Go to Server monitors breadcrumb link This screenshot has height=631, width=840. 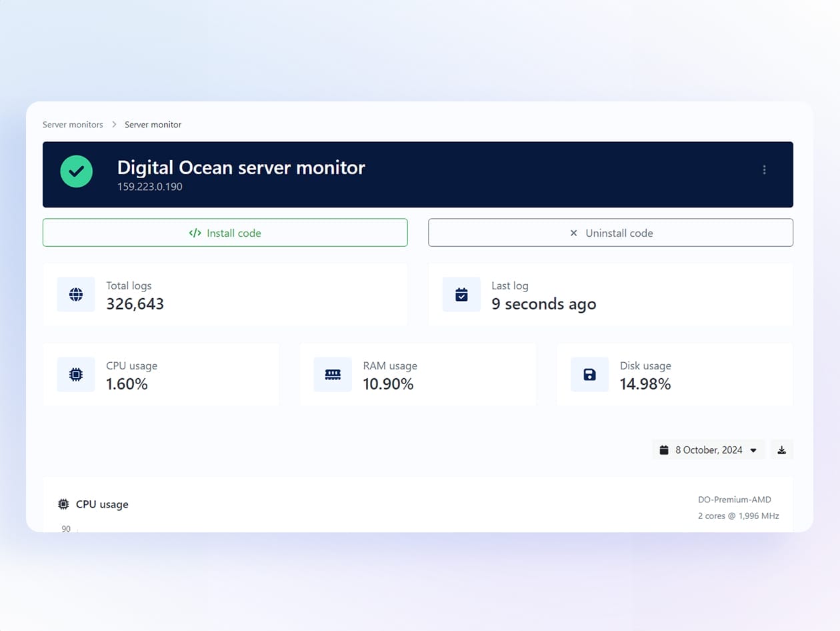point(73,125)
